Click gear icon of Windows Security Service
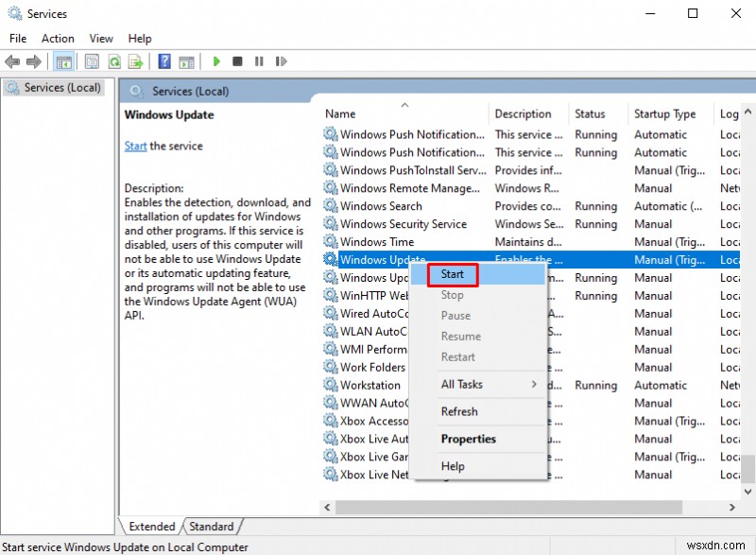The height and width of the screenshot is (555, 756). (330, 224)
